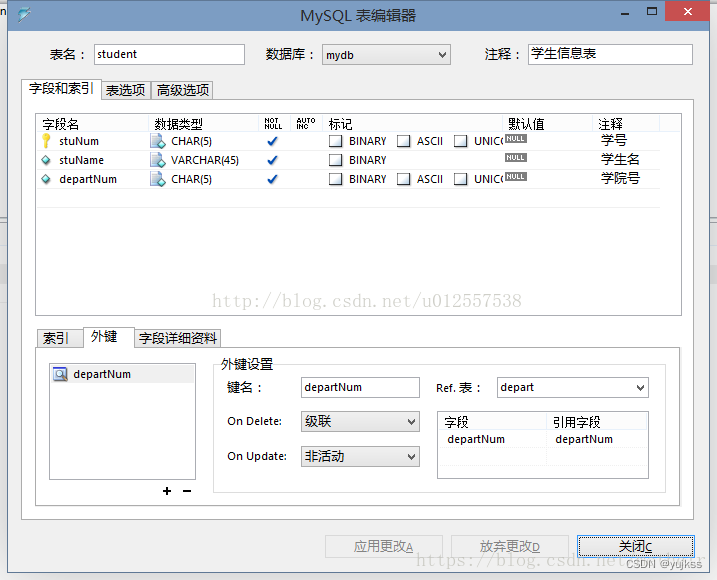Toggle NOT NULL check for stuNum
717x580 pixels.
point(272,141)
